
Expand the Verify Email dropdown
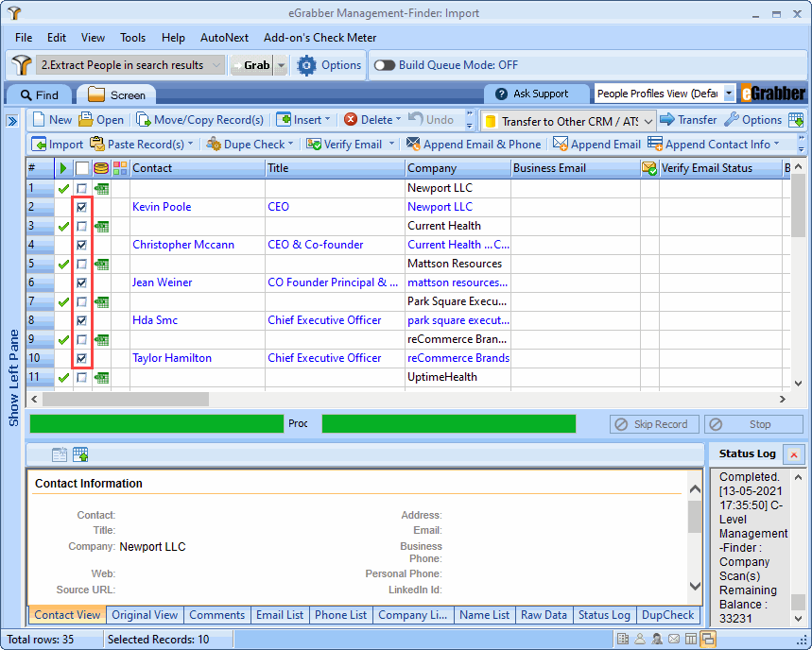[x=391, y=144]
